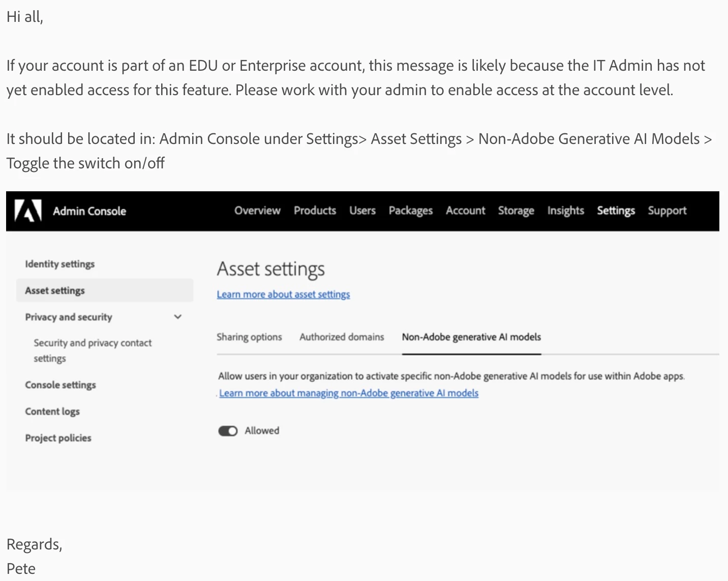
Task: Select Identity settings in the sidebar
Action: pos(60,264)
